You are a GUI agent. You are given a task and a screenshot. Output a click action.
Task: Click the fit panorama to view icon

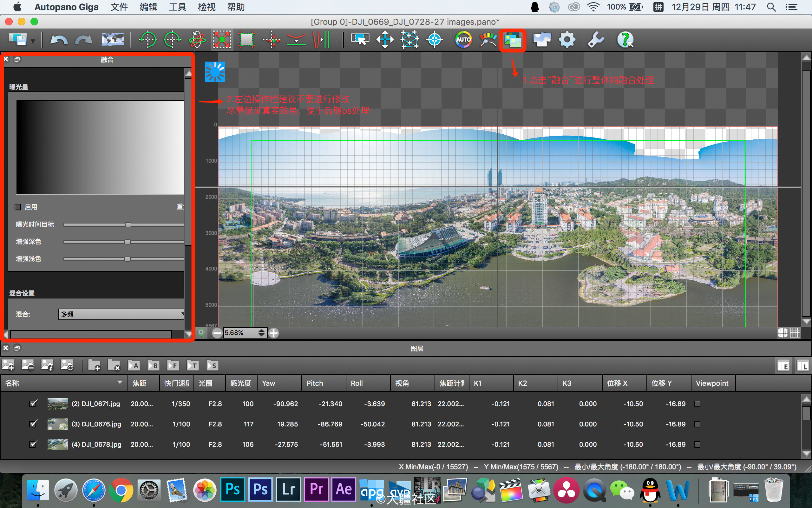point(222,40)
